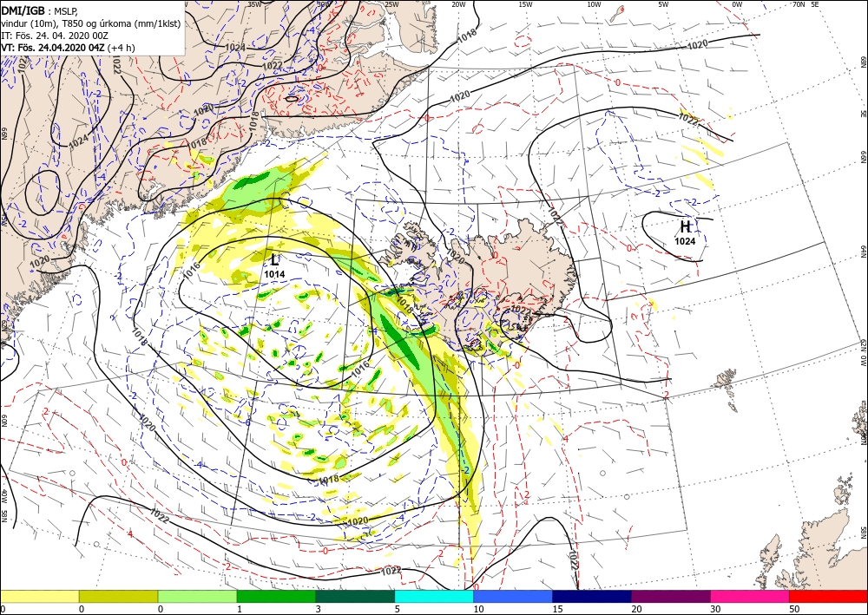Pick the bright blue legend swatch
Image resolution: width=868 pixels, height=615 pixels.
(x=513, y=596)
